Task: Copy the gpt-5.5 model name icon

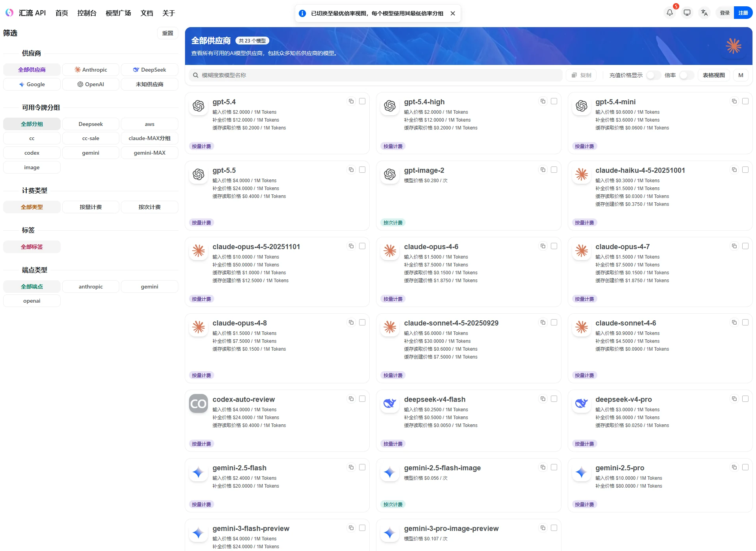Action: coord(351,170)
